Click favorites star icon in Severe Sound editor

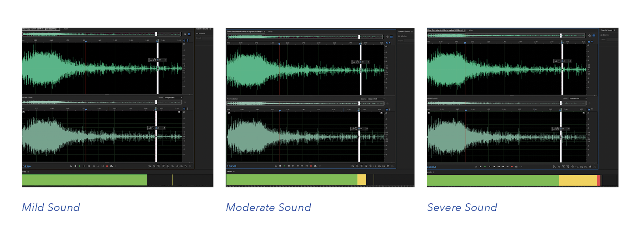[x=589, y=35]
